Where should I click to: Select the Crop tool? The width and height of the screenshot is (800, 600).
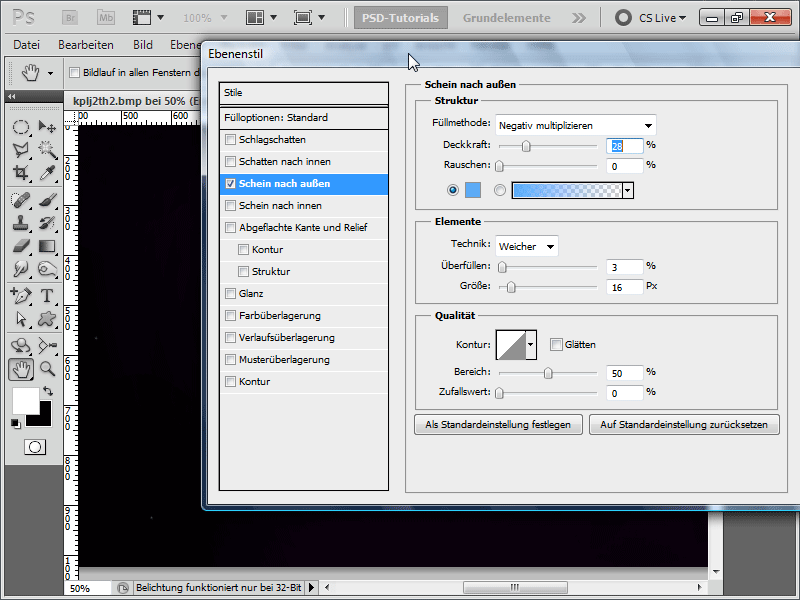tap(20, 172)
